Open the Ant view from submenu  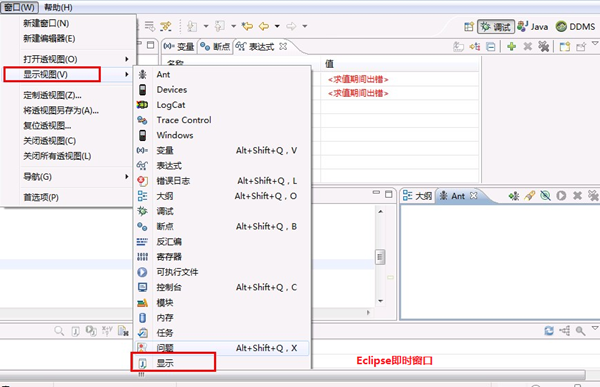click(163, 74)
